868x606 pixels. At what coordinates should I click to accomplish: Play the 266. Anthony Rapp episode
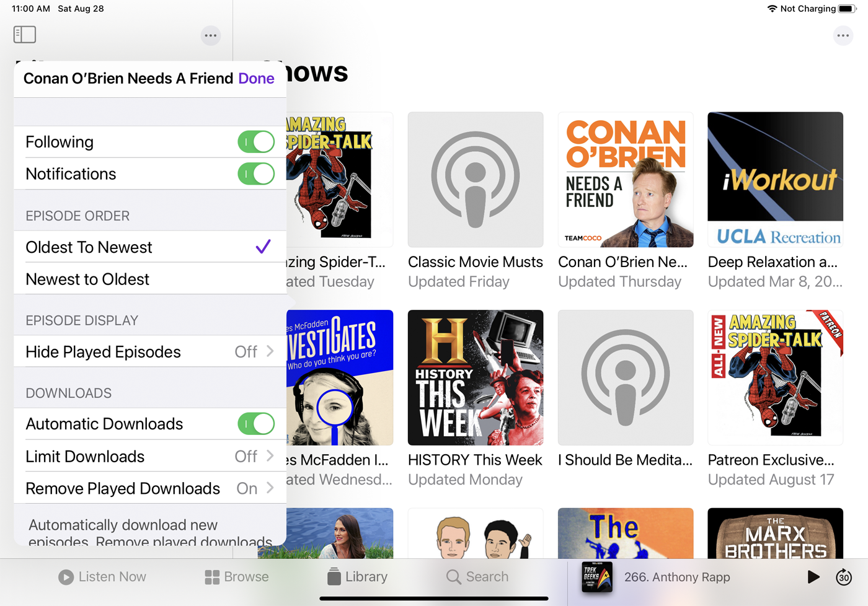click(813, 577)
